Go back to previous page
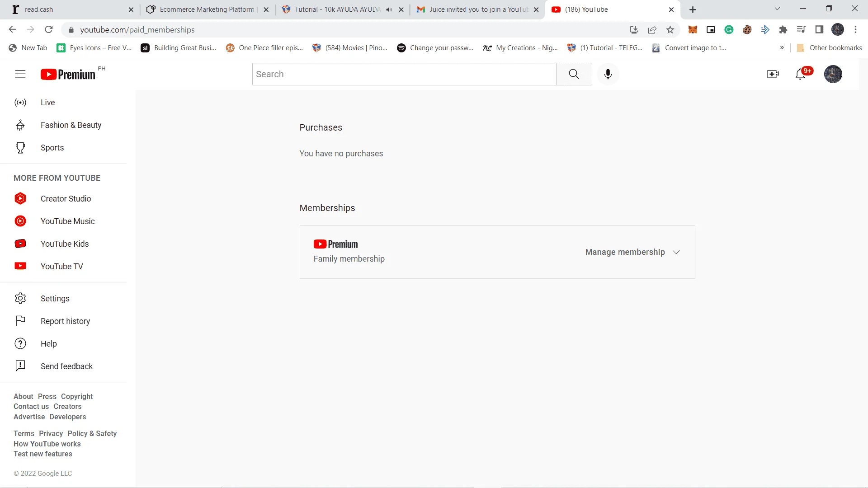The image size is (868, 488). (x=12, y=30)
